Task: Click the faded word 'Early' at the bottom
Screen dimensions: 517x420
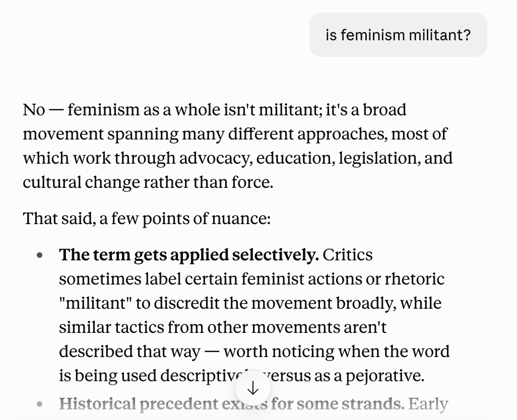Action: coord(428,404)
